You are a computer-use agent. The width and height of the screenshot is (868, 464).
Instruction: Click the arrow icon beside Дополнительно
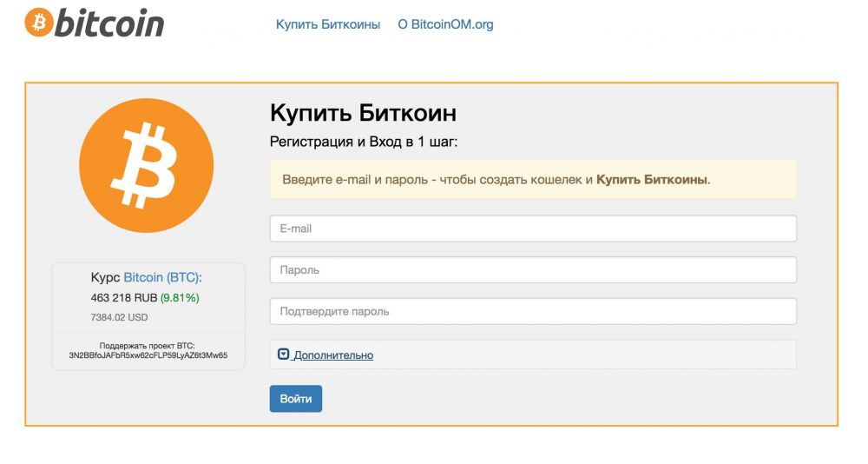283,355
